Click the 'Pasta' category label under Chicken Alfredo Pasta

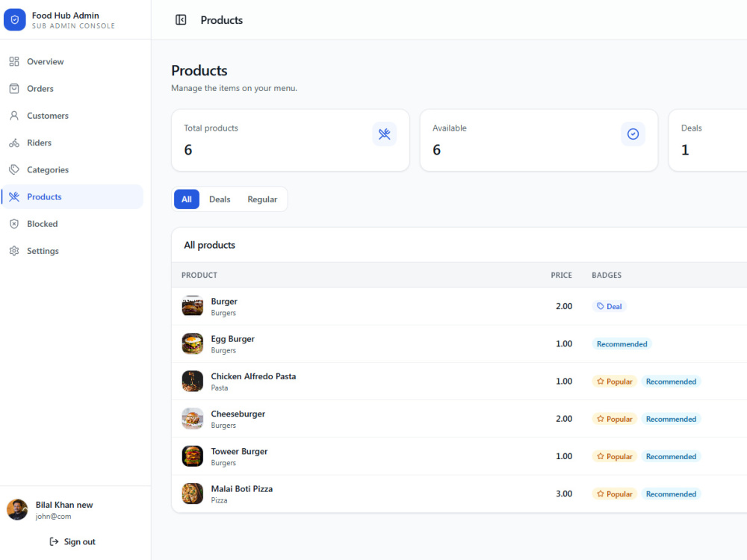point(219,388)
